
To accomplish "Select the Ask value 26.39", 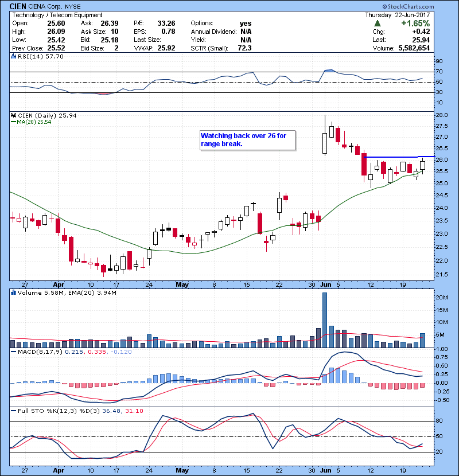I will click(110, 24).
